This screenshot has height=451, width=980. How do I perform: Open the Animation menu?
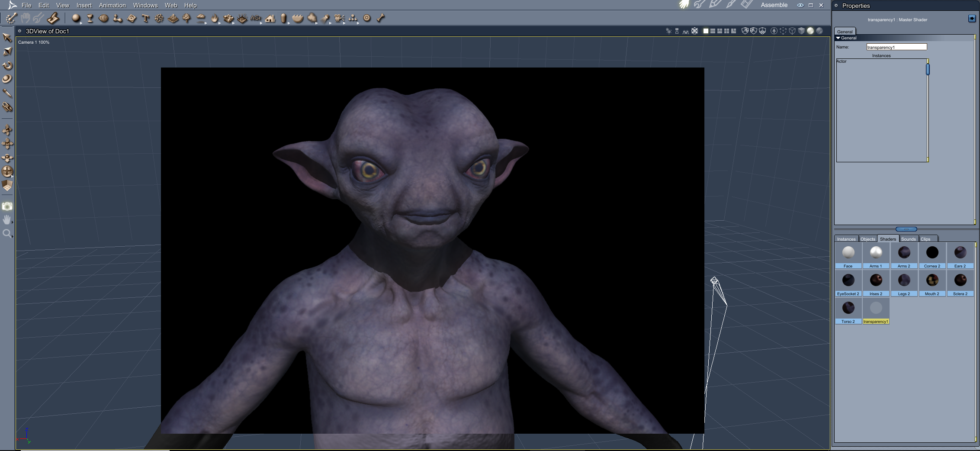112,5
